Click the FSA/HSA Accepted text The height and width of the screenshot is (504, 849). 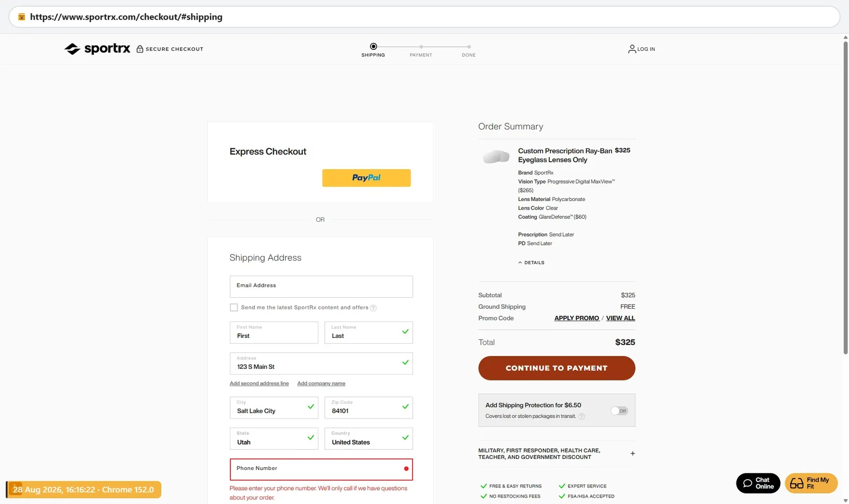591,497
